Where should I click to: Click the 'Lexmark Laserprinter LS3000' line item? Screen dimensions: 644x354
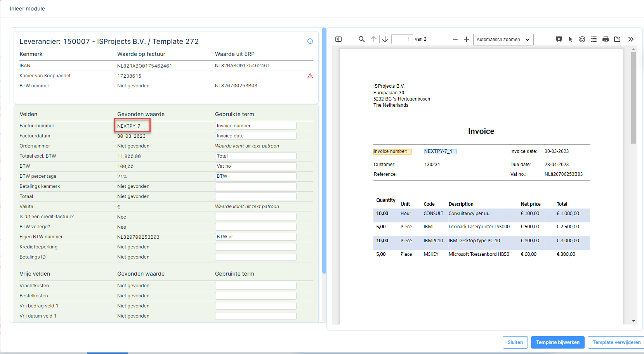tap(479, 227)
